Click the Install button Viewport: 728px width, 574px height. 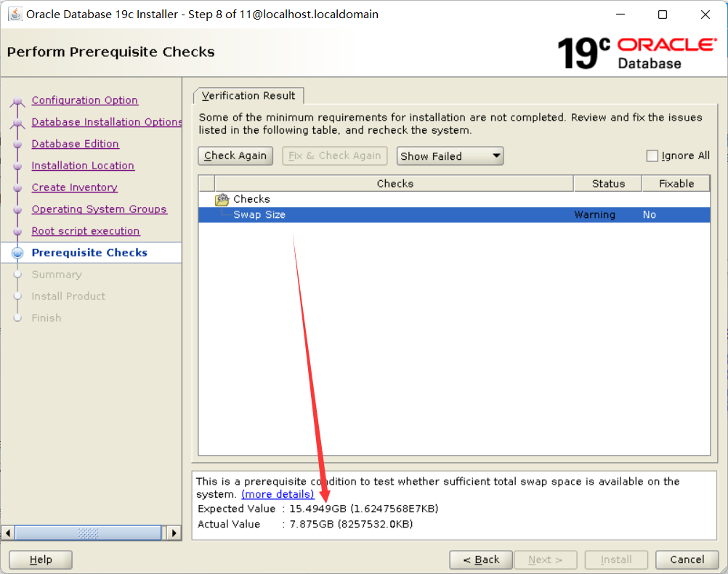click(x=616, y=559)
